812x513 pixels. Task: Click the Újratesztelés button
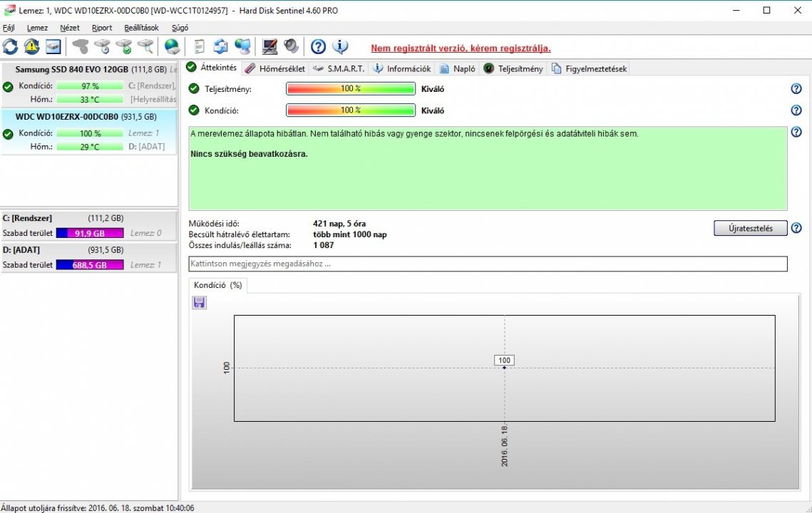tap(751, 228)
